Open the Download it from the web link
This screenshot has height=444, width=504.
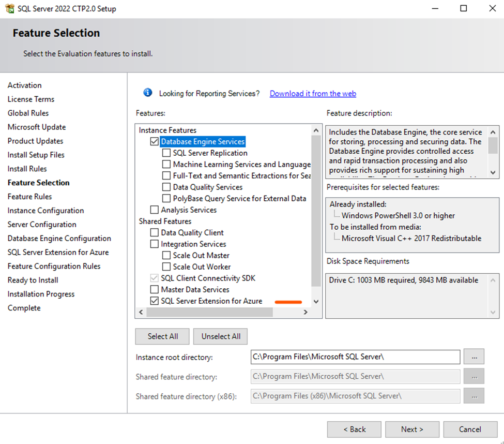[x=313, y=93]
